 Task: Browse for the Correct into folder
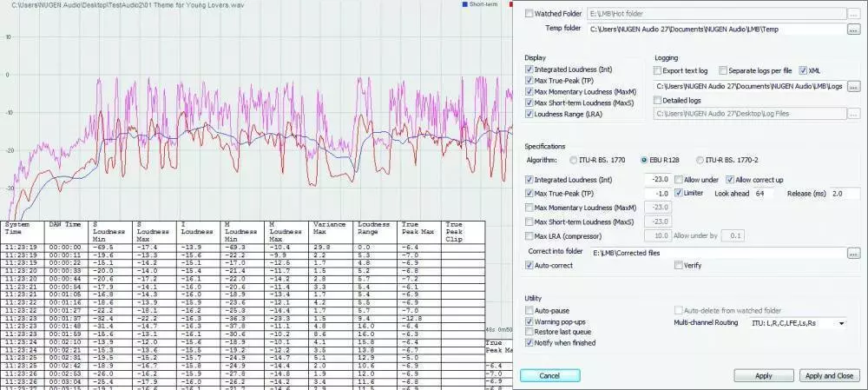coord(853,253)
